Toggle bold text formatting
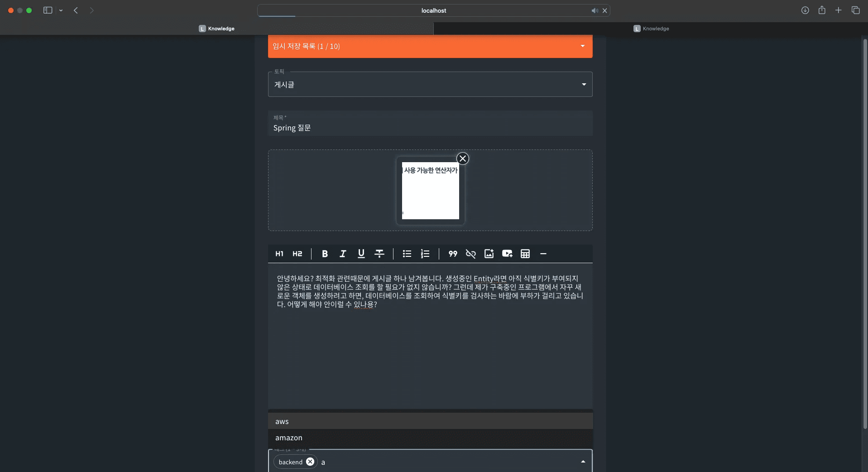Image resolution: width=868 pixels, height=472 pixels. pyautogui.click(x=325, y=254)
